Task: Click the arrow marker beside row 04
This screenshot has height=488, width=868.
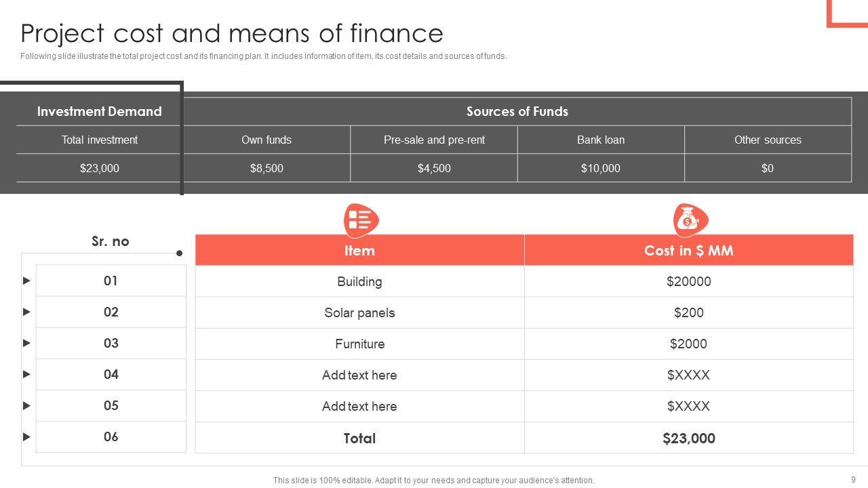Action: (x=26, y=374)
